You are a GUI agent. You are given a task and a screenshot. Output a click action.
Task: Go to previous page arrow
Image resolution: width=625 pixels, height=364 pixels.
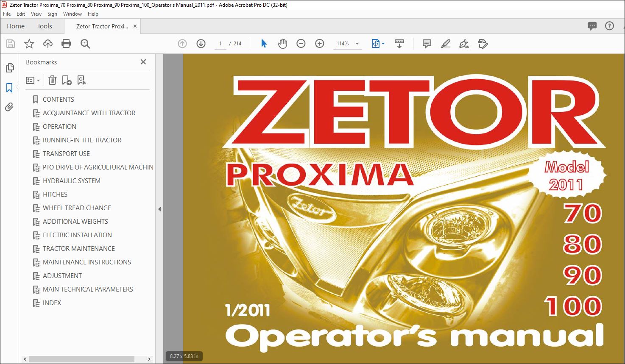tap(182, 44)
